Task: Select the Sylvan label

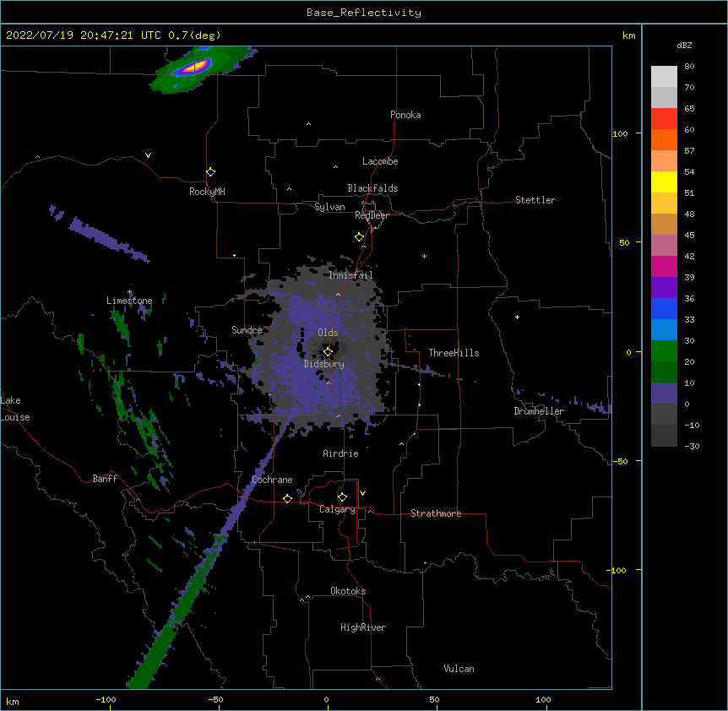Action: (x=329, y=207)
